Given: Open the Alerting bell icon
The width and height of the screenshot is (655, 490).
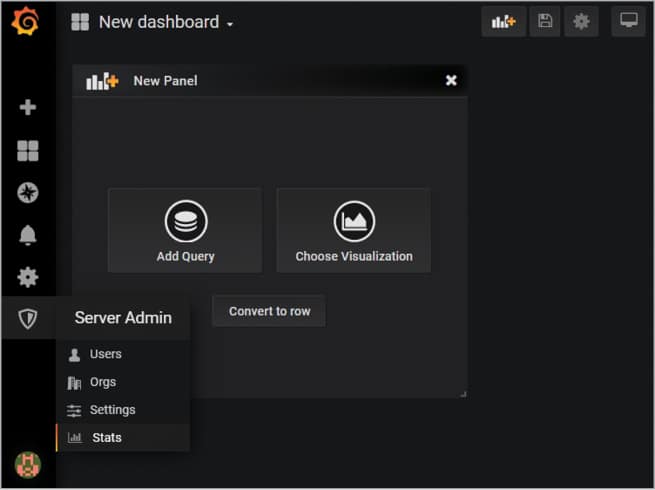Looking at the screenshot, I should pyautogui.click(x=28, y=235).
